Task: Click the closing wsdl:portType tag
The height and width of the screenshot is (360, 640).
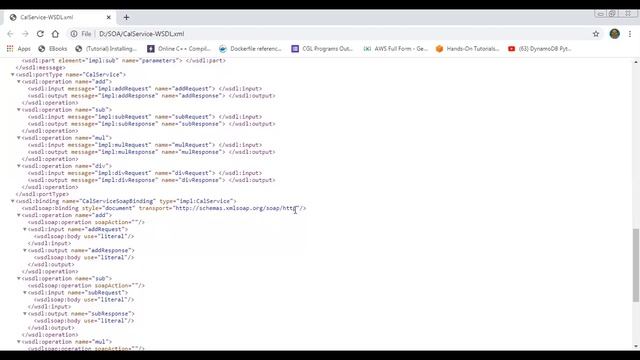Action: (x=42, y=194)
